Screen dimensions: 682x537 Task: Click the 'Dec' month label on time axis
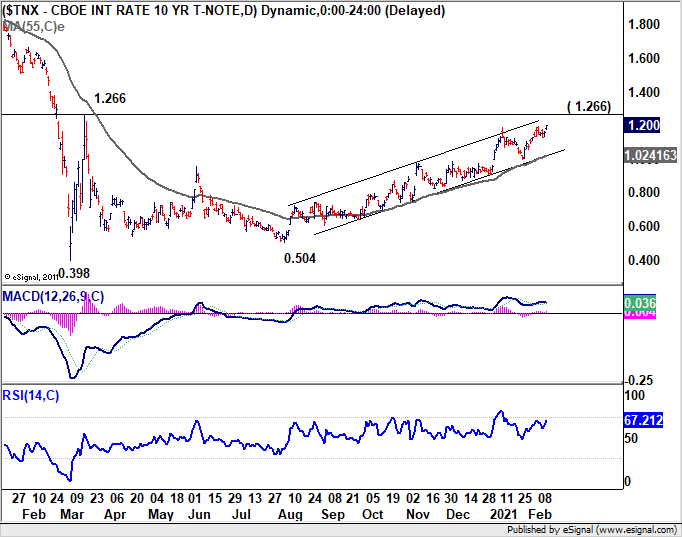(x=458, y=514)
